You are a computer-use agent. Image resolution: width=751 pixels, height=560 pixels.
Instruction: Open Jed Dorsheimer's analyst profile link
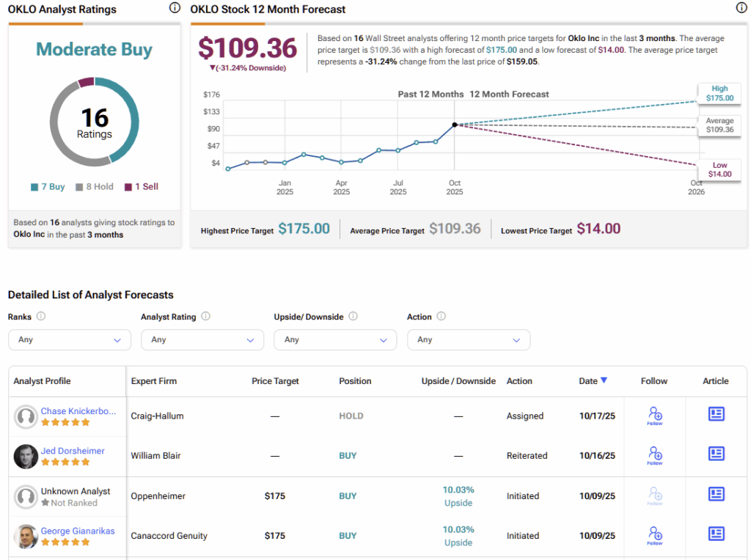(73, 451)
